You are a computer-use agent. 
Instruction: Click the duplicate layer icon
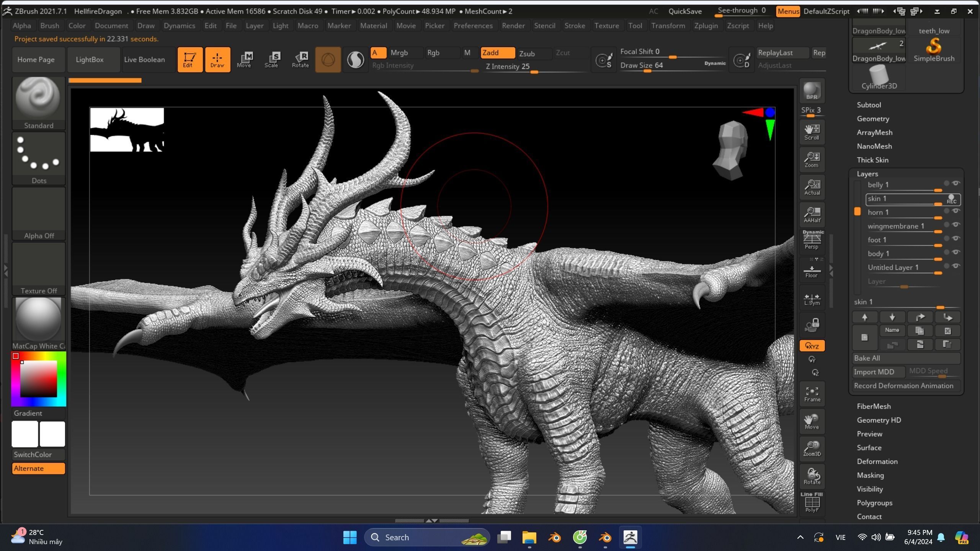click(920, 331)
